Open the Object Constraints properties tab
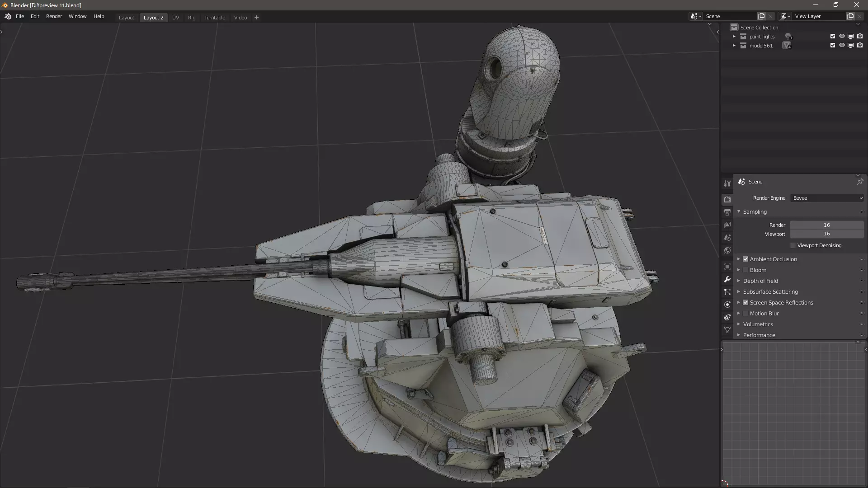The width and height of the screenshot is (868, 488). tap(727, 317)
